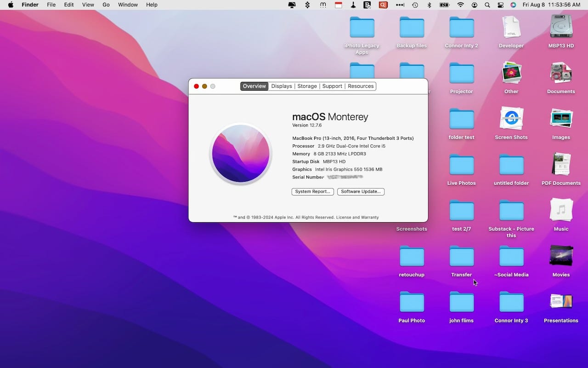The height and width of the screenshot is (368, 588).
Task: Open the calendar menu bar icon
Action: coord(339,5)
